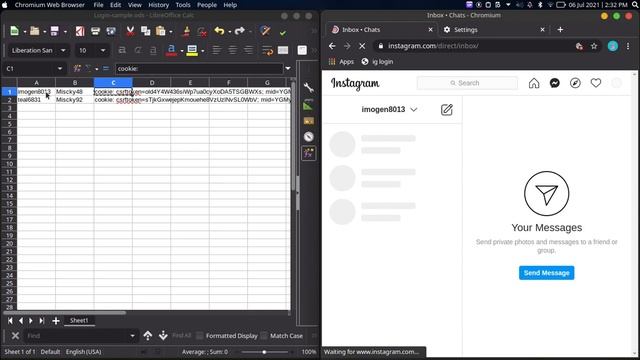Click the Send Message button
The height and width of the screenshot is (360, 640).
coord(547,273)
